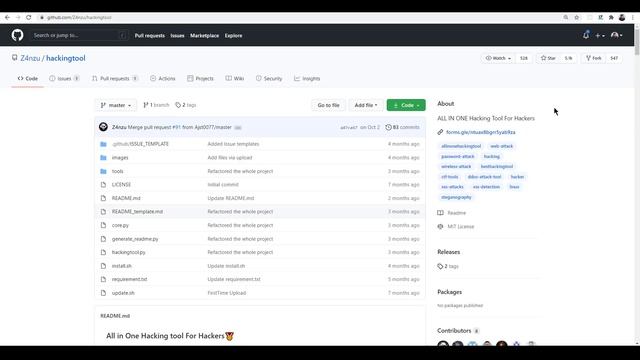Switch to the Actions tab
Screen dimensions: 640x360
point(162,78)
